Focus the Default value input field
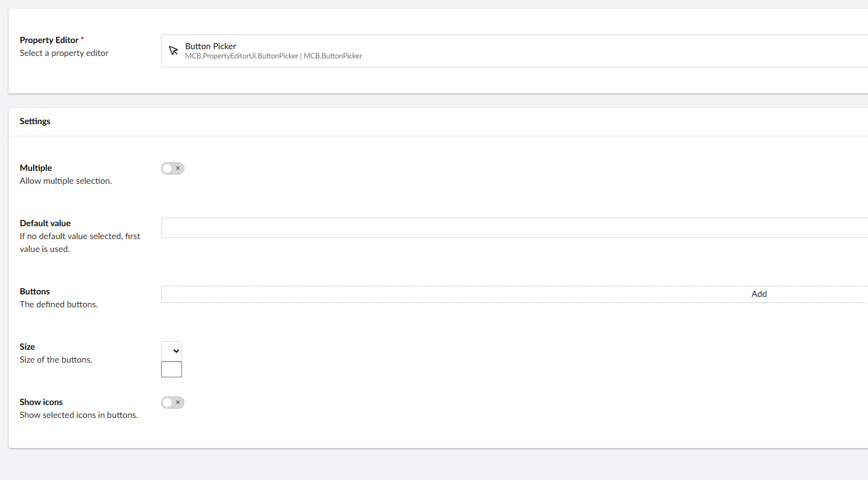 point(514,227)
